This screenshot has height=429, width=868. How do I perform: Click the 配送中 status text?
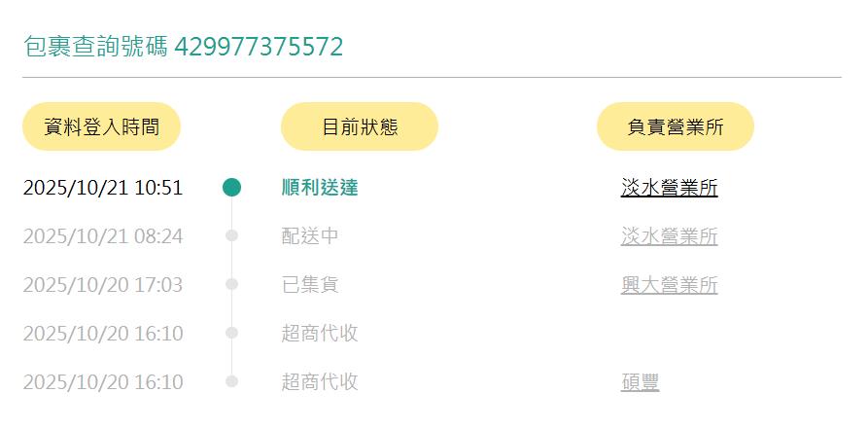click(x=310, y=236)
